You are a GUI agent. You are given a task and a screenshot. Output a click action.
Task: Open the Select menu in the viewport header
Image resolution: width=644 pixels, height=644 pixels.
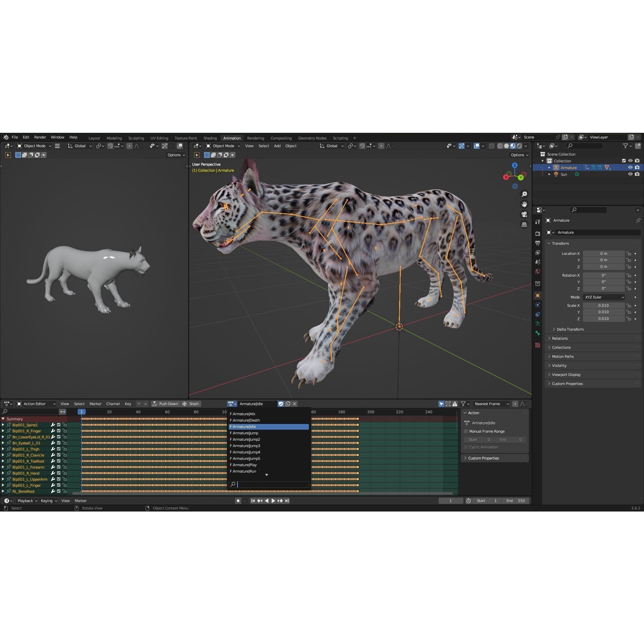[x=264, y=146]
